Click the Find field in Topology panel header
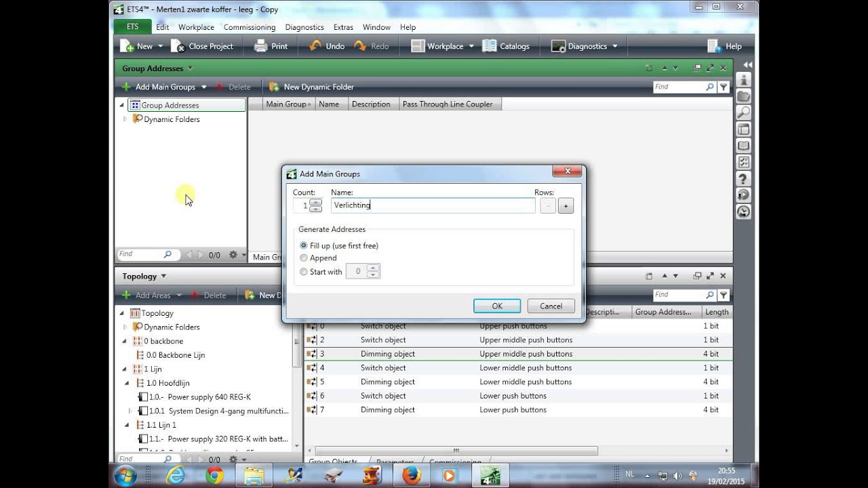 679,295
